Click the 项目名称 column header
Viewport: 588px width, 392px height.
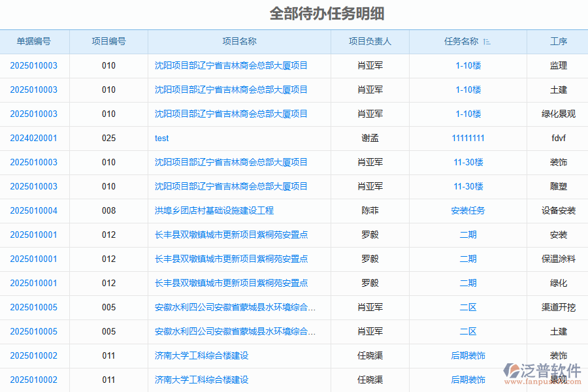pos(239,41)
